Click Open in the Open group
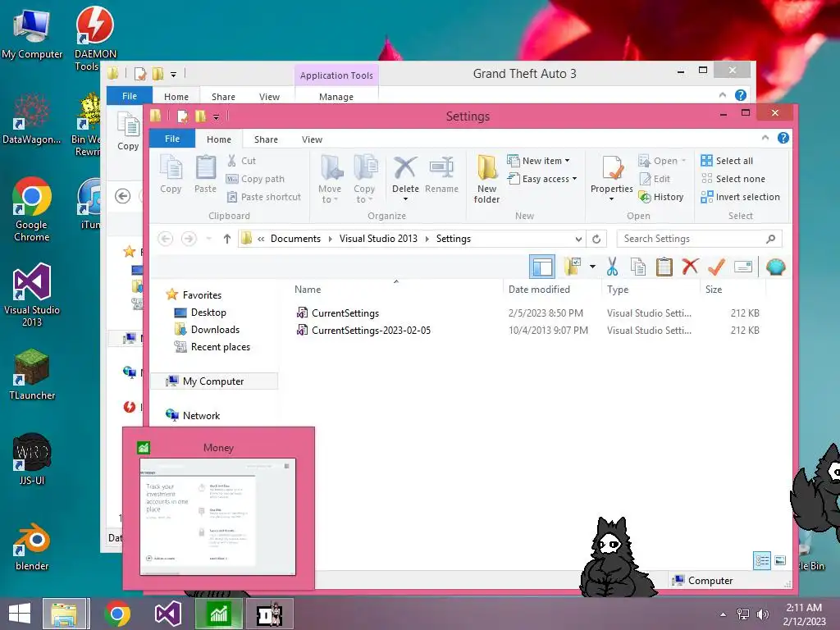Image resolution: width=840 pixels, height=630 pixels. pyautogui.click(x=662, y=161)
